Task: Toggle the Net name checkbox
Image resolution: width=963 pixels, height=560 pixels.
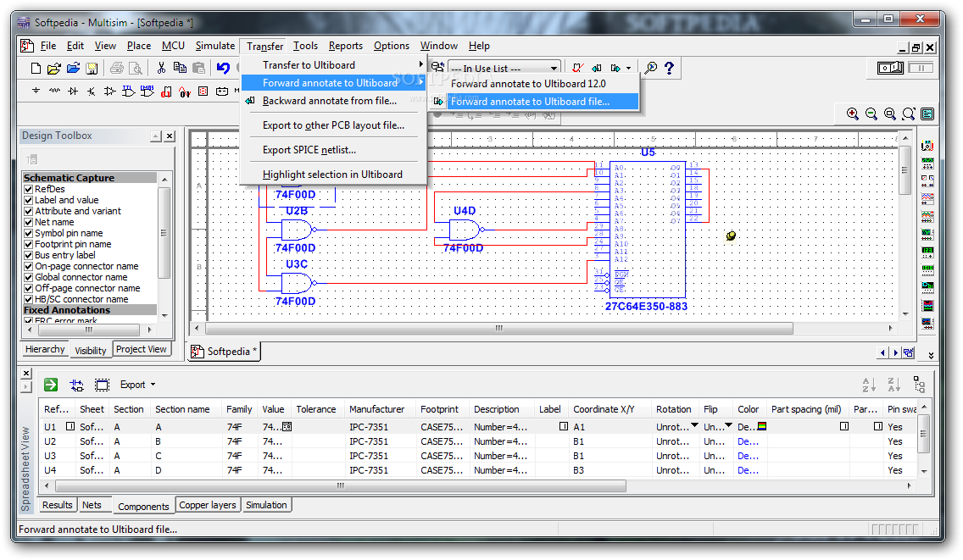Action: (x=28, y=222)
